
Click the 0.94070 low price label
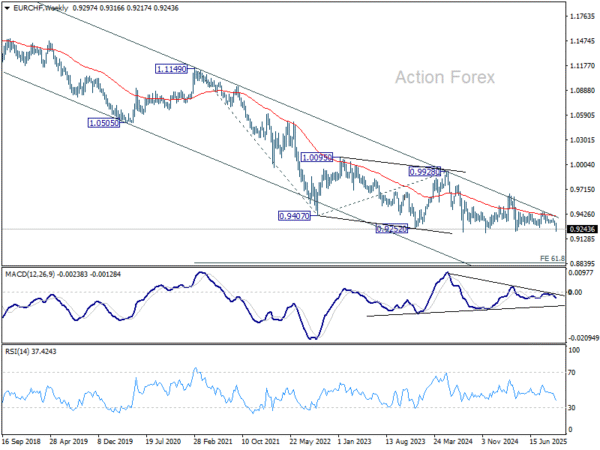click(x=295, y=215)
